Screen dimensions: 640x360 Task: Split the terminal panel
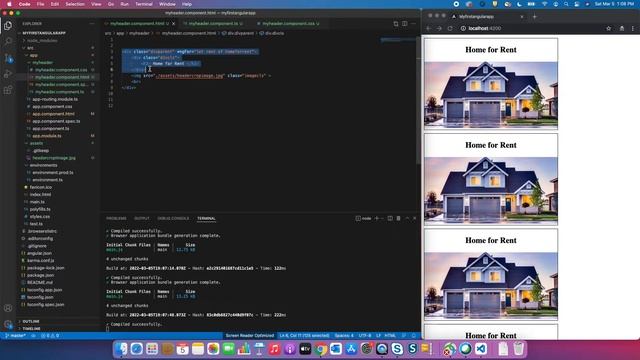390,218
